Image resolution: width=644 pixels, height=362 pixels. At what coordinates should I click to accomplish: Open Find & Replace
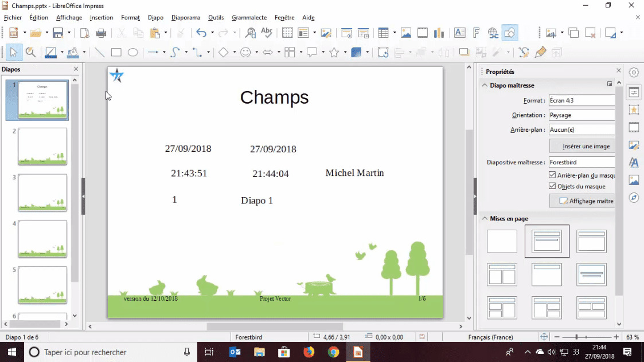(251, 33)
